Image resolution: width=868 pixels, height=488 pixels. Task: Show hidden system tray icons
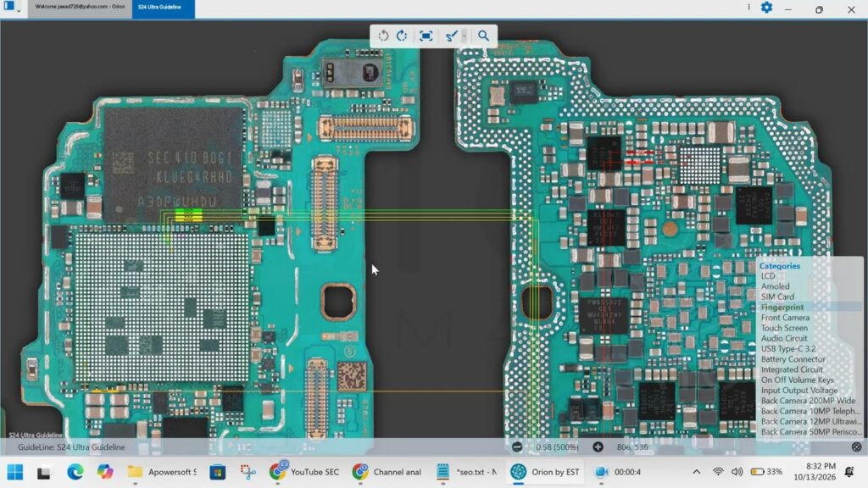click(x=697, y=472)
